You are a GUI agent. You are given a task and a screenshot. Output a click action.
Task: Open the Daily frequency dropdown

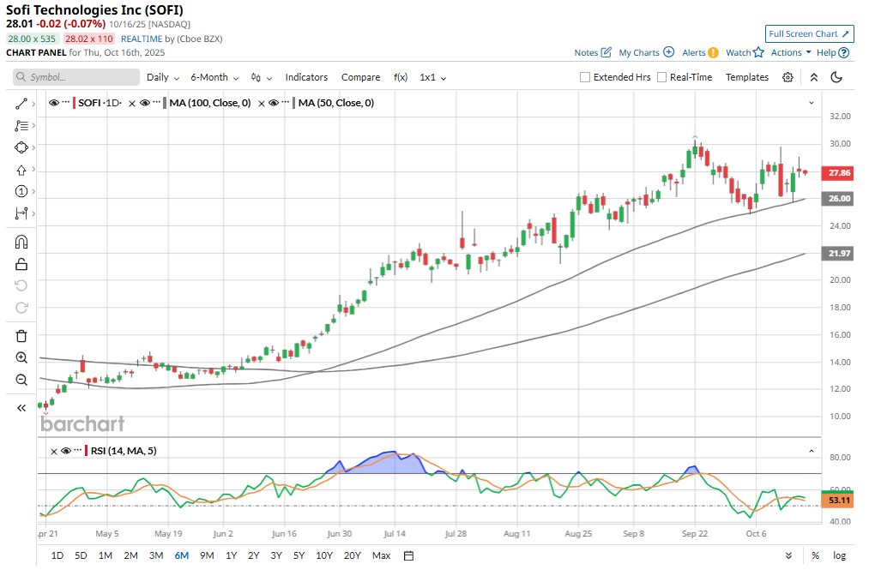point(162,77)
